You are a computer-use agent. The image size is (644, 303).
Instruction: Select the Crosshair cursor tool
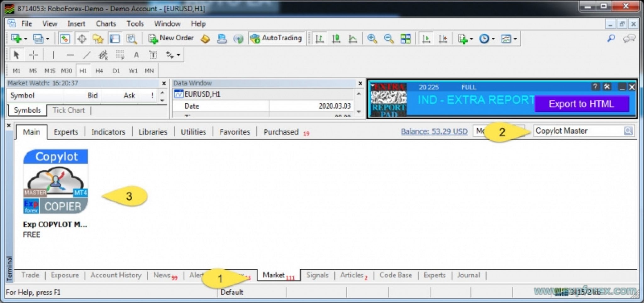coord(33,55)
